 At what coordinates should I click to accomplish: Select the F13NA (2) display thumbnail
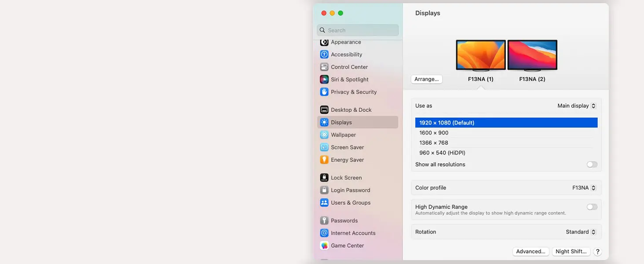[x=532, y=55]
